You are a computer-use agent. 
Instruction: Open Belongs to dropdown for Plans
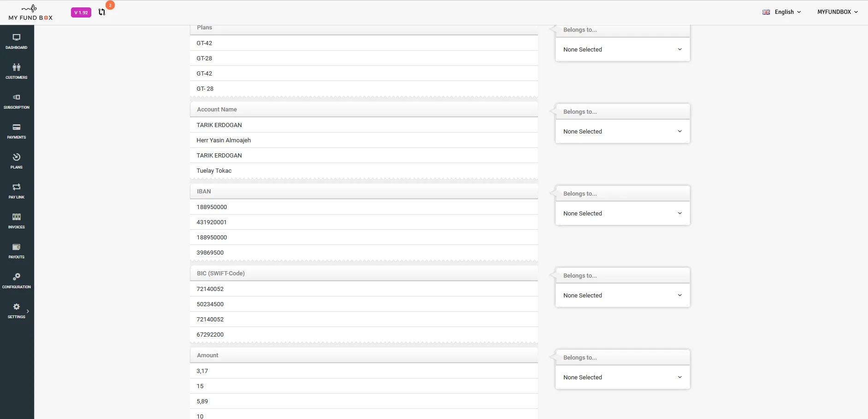[x=622, y=49]
